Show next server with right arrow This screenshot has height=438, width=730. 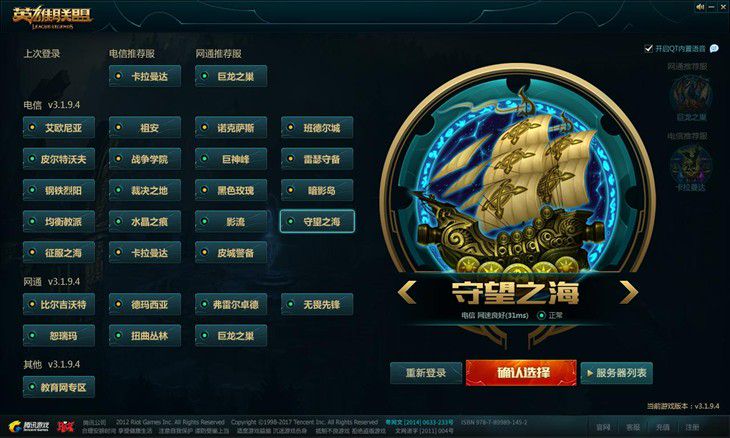coord(629,293)
